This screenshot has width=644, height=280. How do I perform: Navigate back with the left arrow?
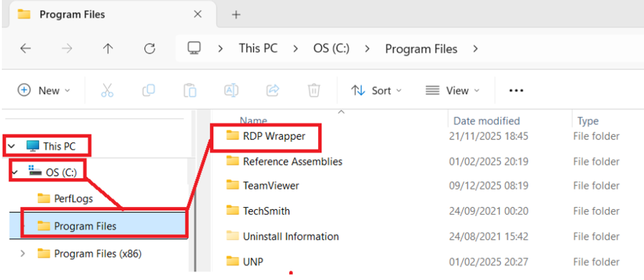point(26,48)
